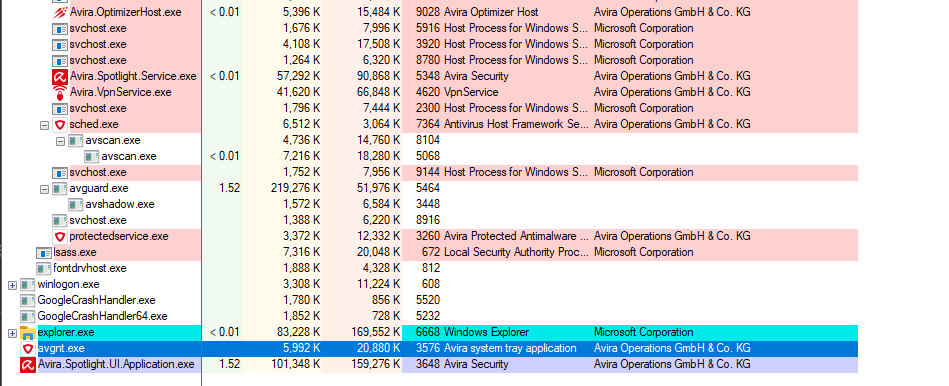Click the Avira.Spotlight.UI.Application.exe icon
949x386 pixels.
pyautogui.click(x=27, y=365)
